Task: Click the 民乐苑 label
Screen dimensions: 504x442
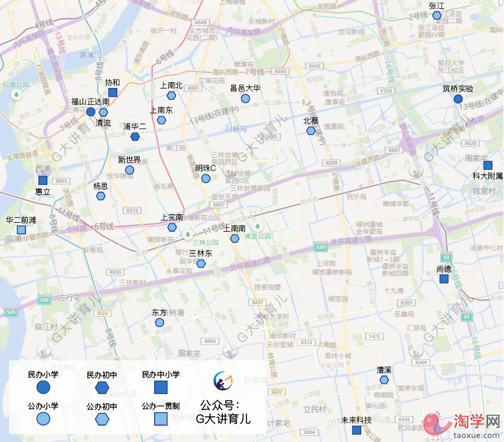Action: (357, 196)
